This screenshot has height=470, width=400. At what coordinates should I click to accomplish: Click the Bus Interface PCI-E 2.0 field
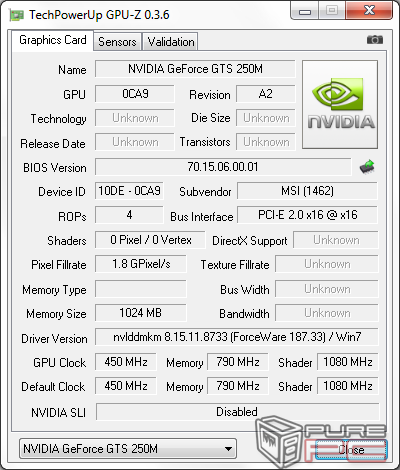(x=307, y=215)
